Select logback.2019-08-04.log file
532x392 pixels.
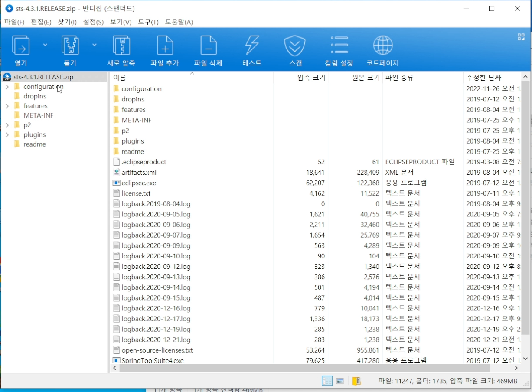tap(156, 204)
